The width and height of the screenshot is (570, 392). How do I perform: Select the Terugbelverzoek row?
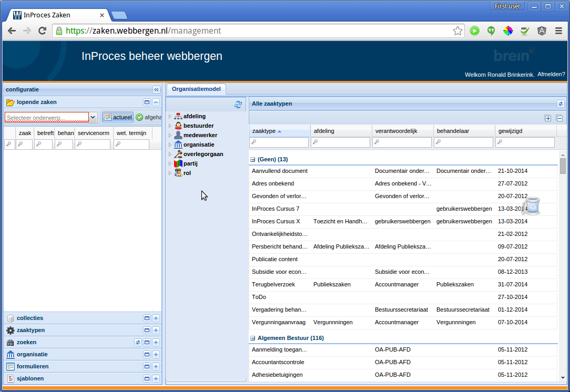click(x=403, y=285)
